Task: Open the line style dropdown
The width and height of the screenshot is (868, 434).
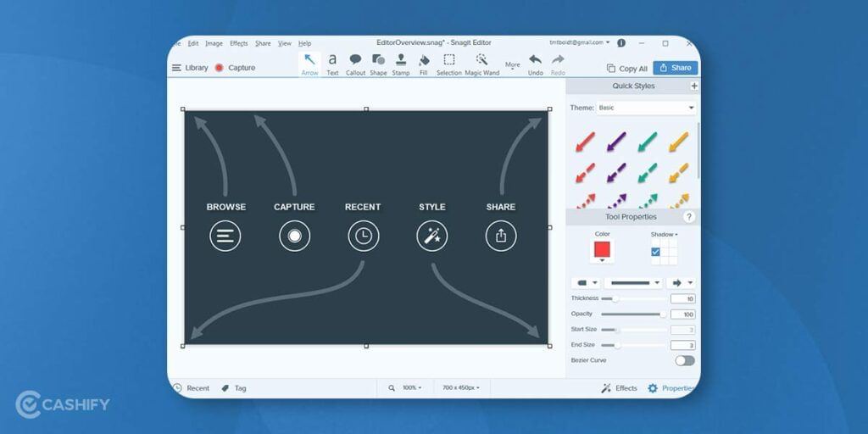Action: 633,283
